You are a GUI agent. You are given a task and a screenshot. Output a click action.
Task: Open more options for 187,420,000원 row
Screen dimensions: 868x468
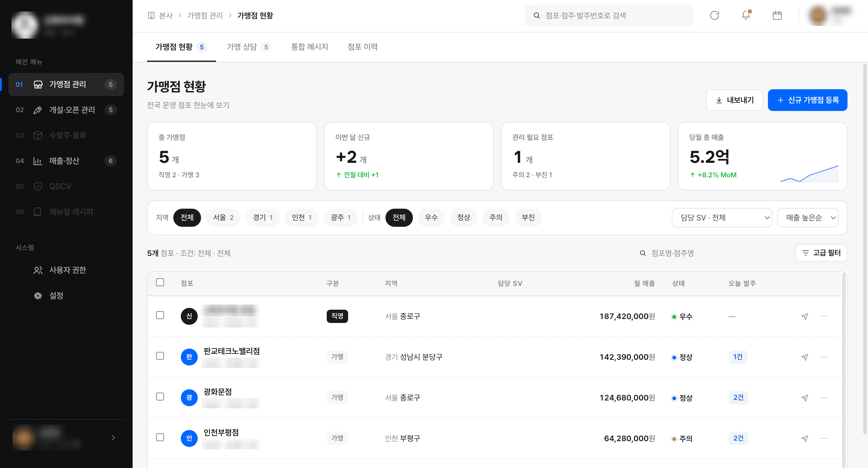[x=824, y=316]
